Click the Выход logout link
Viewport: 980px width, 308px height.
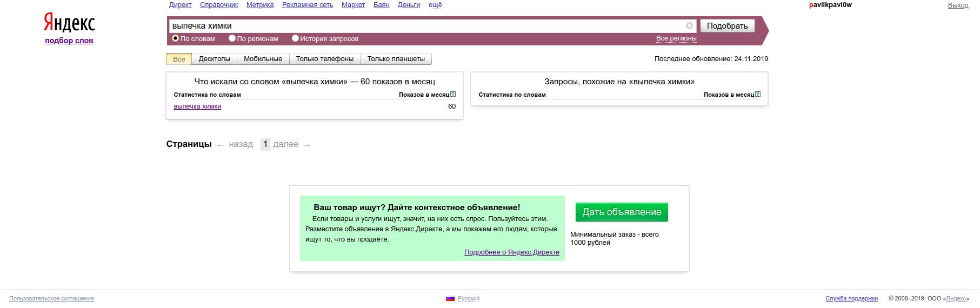point(958,5)
